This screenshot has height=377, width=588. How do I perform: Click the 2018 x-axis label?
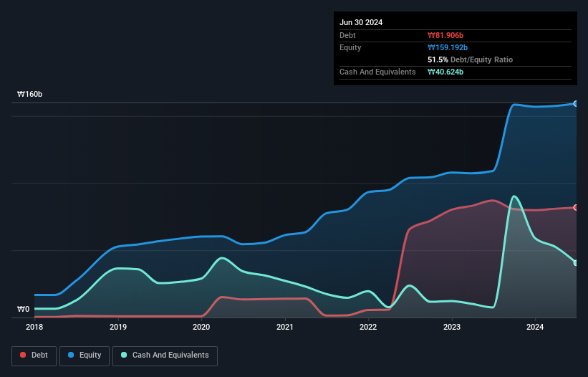[x=34, y=327]
